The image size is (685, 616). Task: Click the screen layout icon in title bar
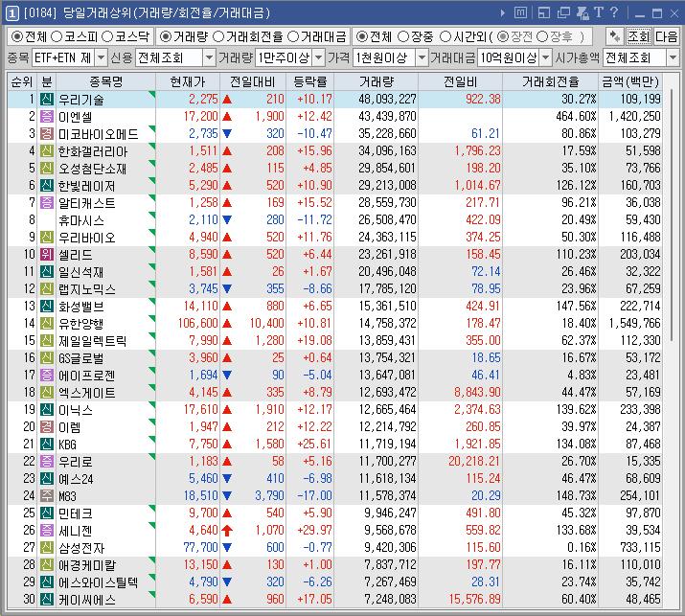pos(544,12)
